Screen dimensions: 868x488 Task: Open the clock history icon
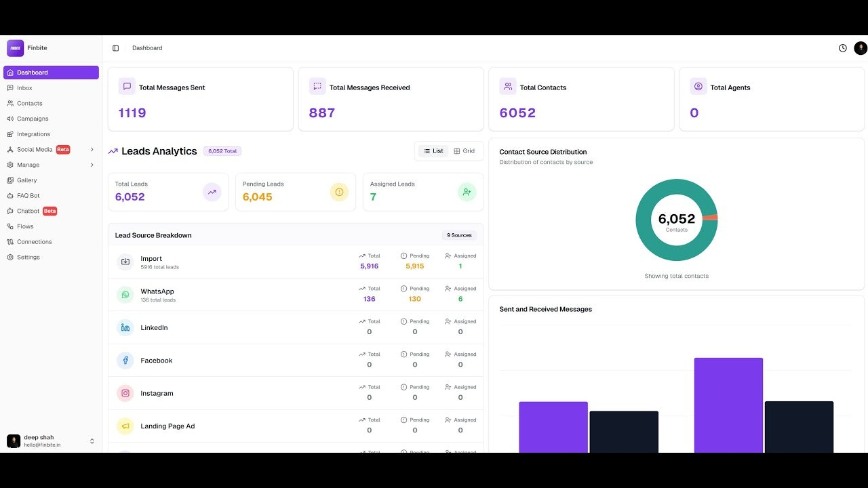[843, 48]
